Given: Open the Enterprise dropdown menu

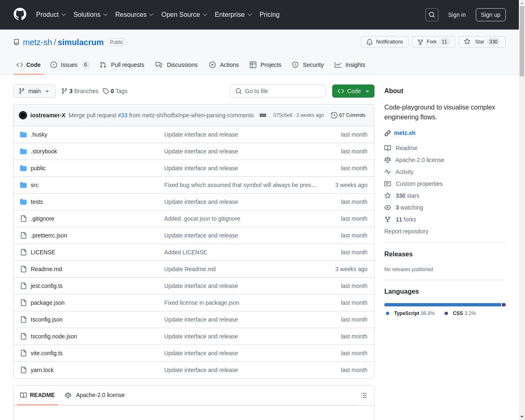Looking at the screenshot, I should pos(233,15).
